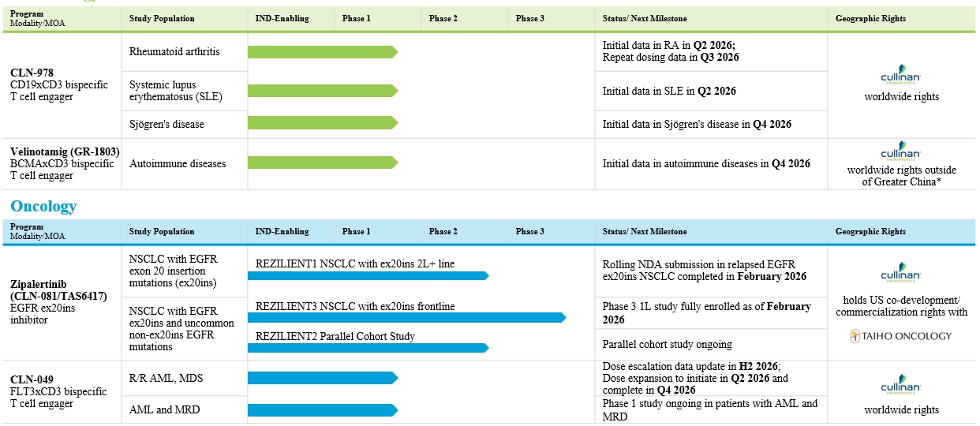
Task: Select the R/R AML, MDS study population cell
Action: pos(166,379)
